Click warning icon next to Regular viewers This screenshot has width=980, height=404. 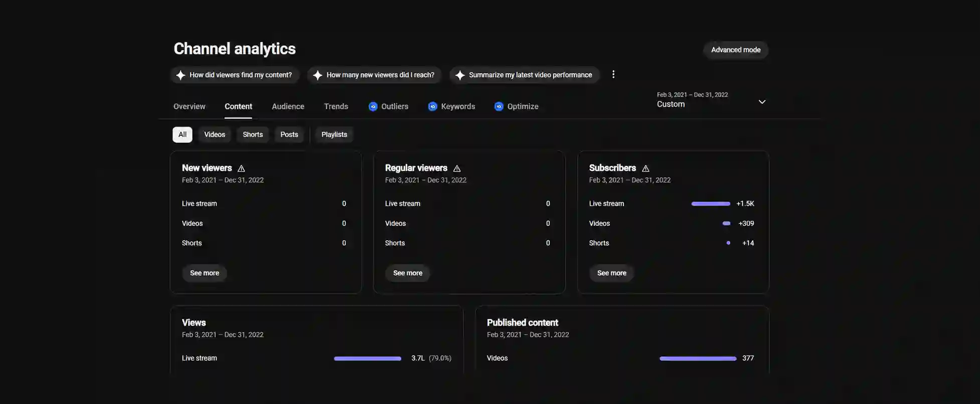(457, 168)
